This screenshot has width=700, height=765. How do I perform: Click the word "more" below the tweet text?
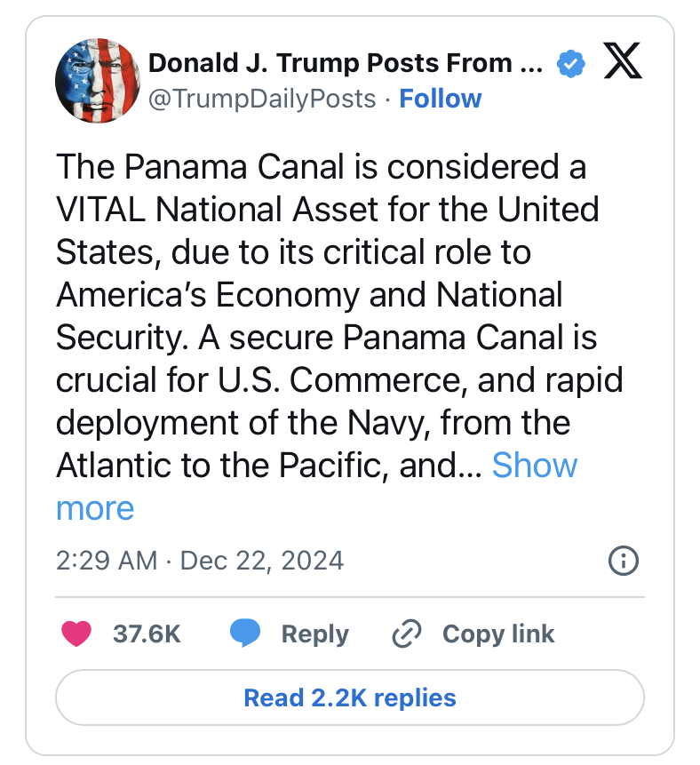click(95, 508)
